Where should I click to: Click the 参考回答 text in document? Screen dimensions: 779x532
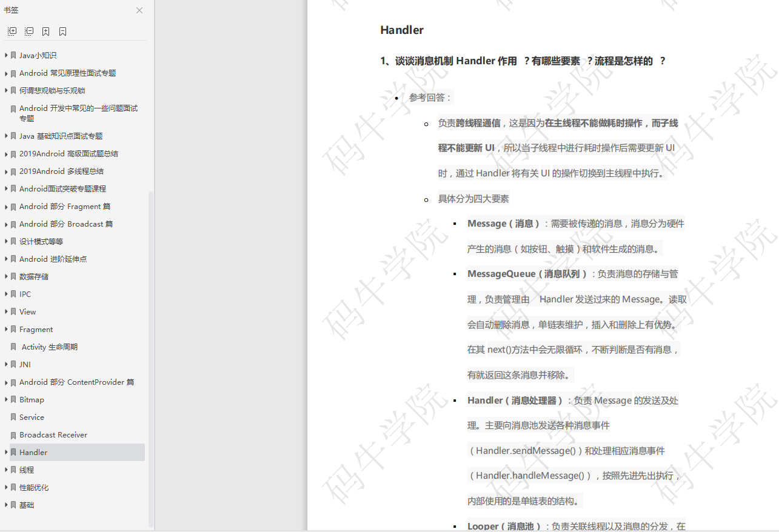pos(430,98)
